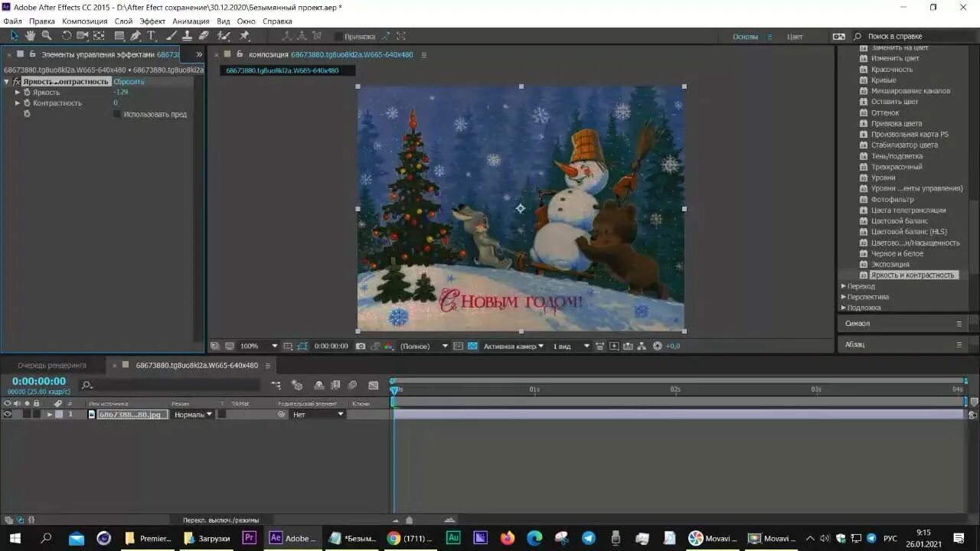
Task: Open the Эффект menu
Action: 152,21
